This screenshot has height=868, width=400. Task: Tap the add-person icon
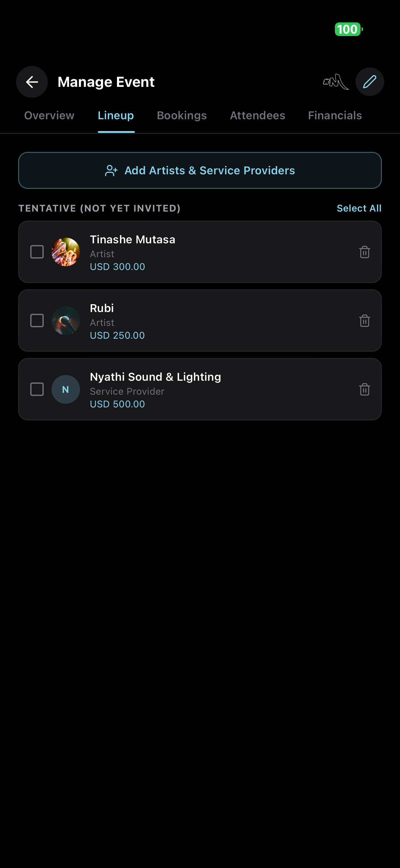(x=111, y=170)
